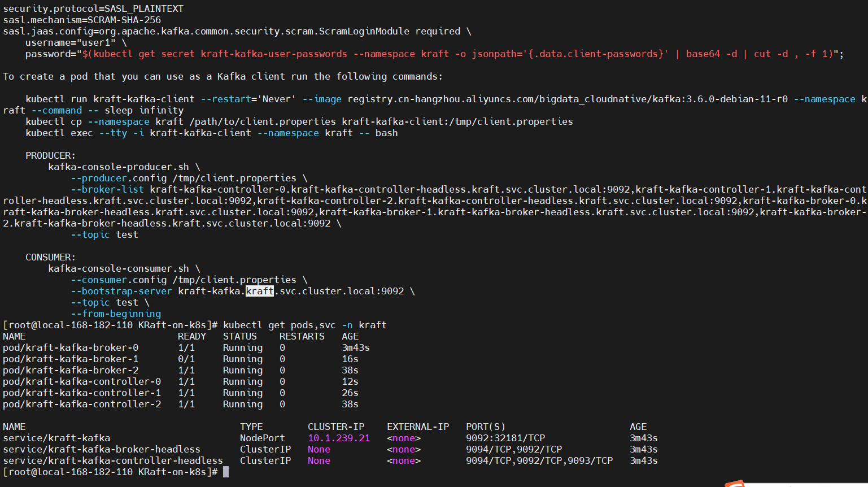Click pod/kraft-kafka-controller-1 name
This screenshot has height=487, width=868.
click(82, 393)
